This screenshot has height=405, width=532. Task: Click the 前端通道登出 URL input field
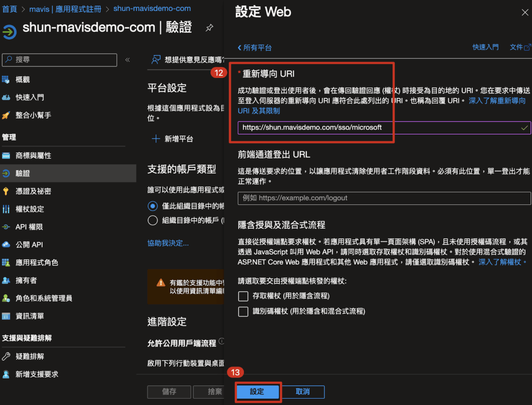click(384, 198)
